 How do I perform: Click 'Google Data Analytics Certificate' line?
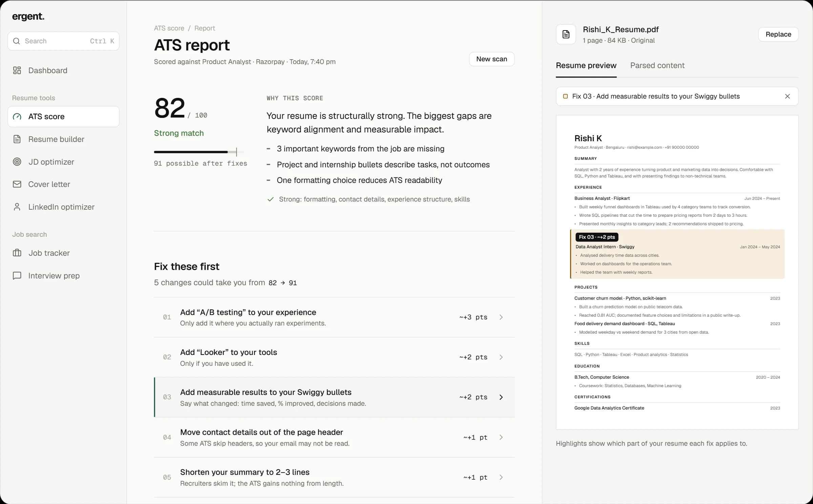tap(609, 408)
